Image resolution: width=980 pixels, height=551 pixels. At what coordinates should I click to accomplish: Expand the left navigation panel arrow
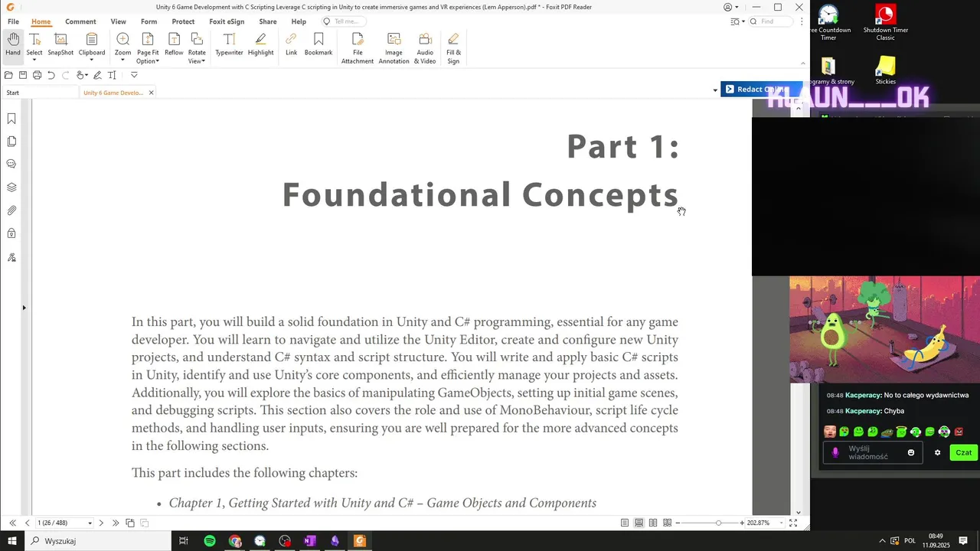pyautogui.click(x=24, y=308)
